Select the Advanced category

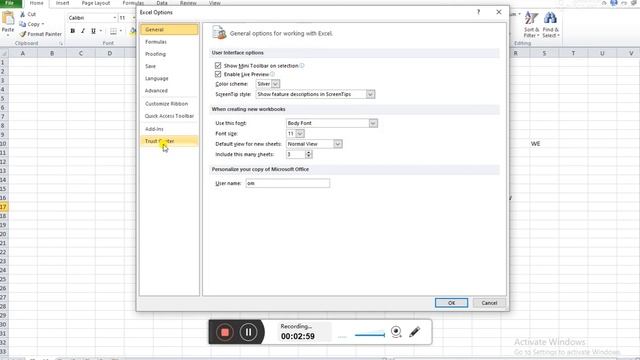(x=169, y=91)
